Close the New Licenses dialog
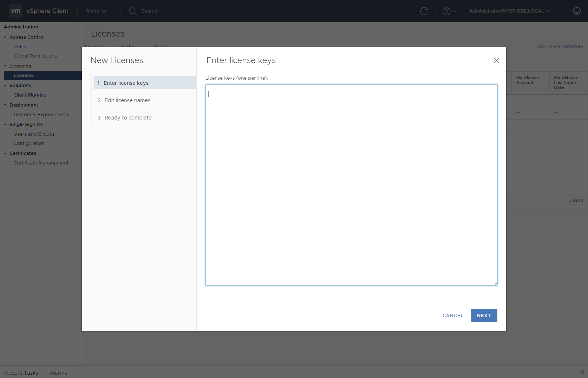 click(x=496, y=60)
